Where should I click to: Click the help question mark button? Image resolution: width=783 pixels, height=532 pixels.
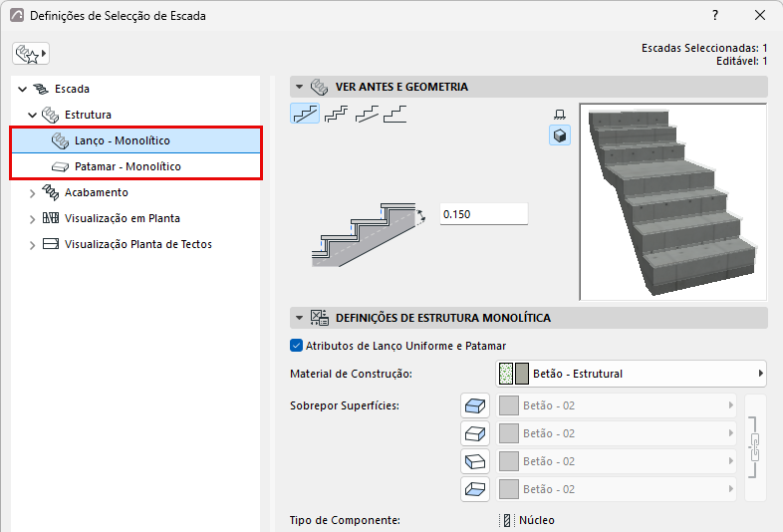point(715,16)
